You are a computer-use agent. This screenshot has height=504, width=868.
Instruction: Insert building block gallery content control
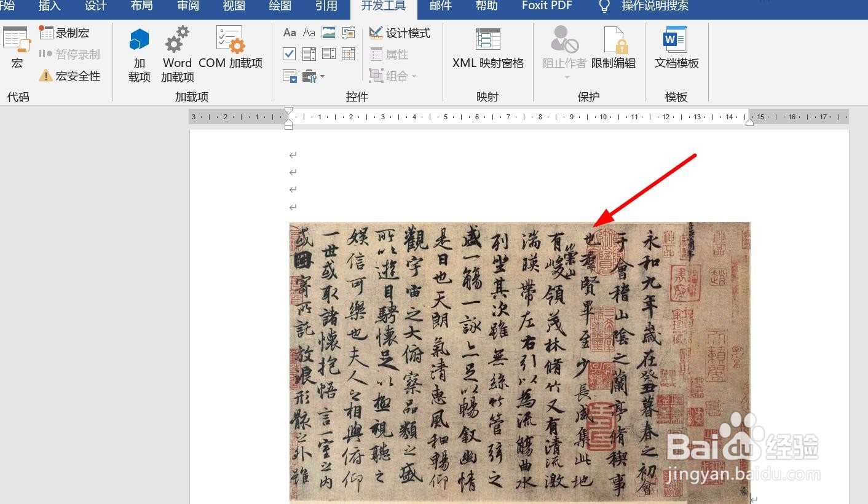[x=349, y=33]
